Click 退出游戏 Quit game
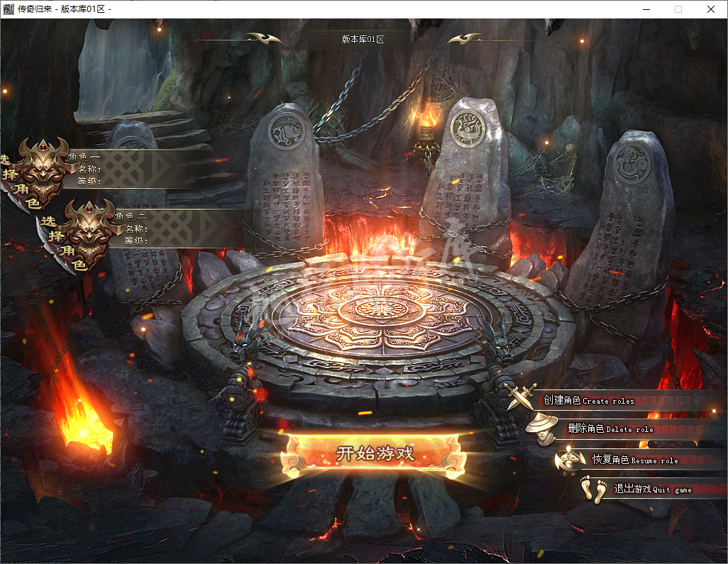This screenshot has width=728, height=564. tap(652, 489)
